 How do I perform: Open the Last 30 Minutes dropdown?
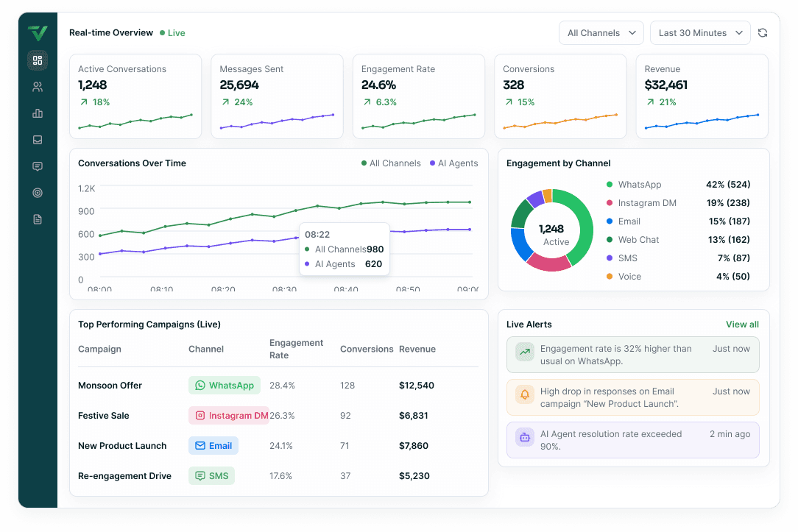coord(700,33)
